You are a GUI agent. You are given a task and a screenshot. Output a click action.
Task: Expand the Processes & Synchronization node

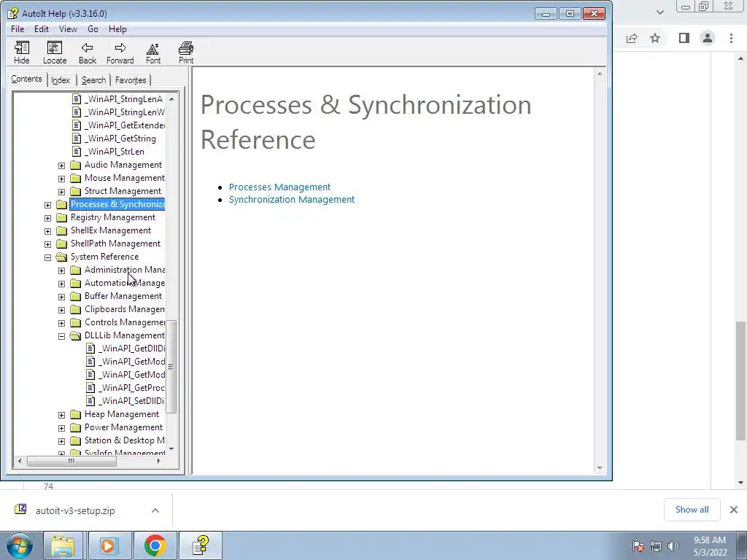click(47, 205)
